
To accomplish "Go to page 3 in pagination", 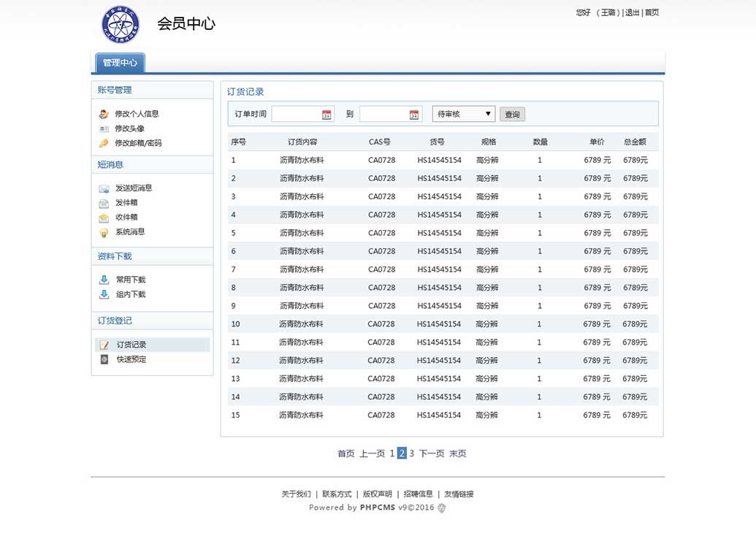I will pyautogui.click(x=411, y=453).
